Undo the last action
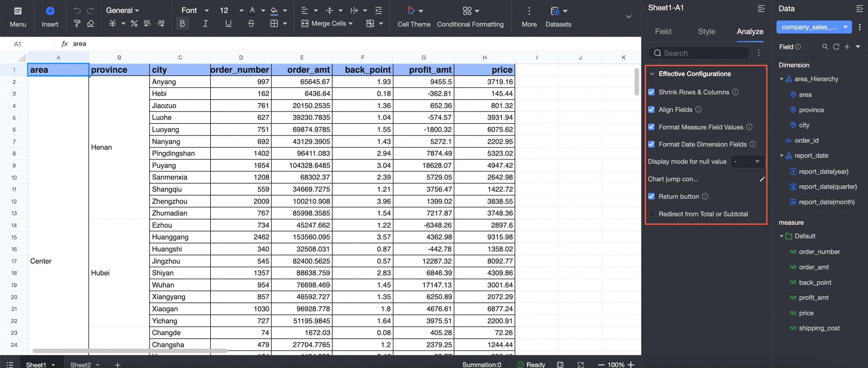This screenshot has height=368, width=868. pos(77,11)
